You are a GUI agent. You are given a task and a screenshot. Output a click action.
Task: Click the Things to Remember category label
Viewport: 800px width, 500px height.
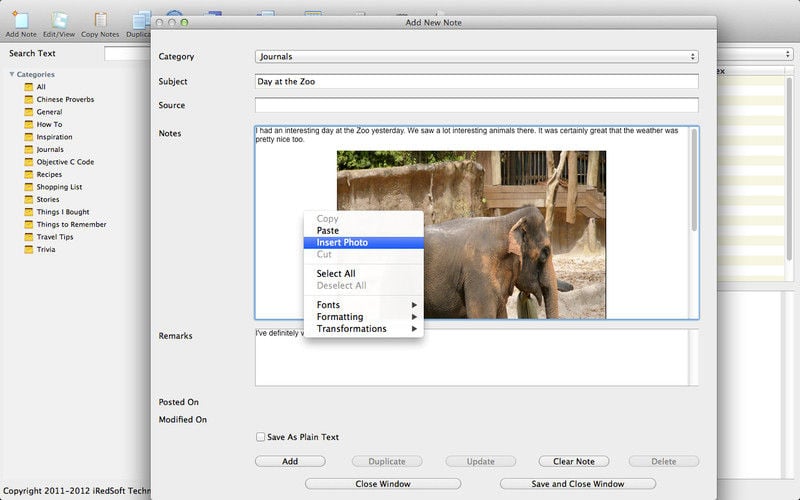click(x=71, y=224)
